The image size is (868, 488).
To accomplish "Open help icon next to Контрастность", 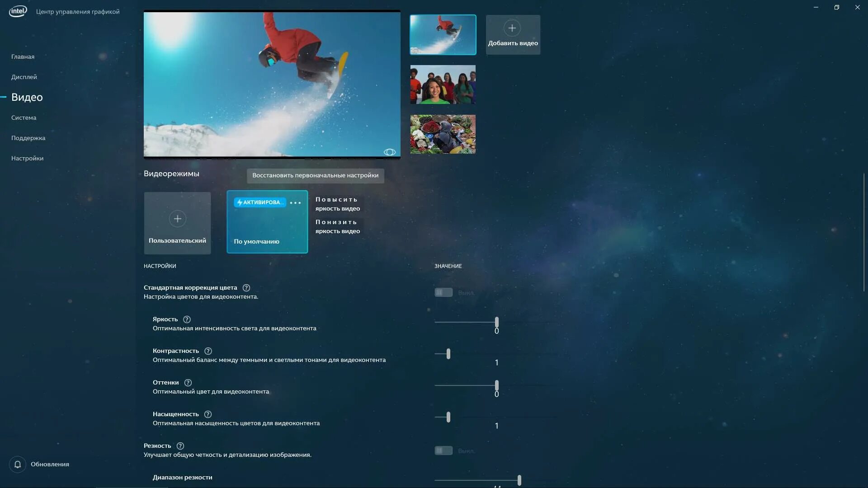I will pos(208,351).
